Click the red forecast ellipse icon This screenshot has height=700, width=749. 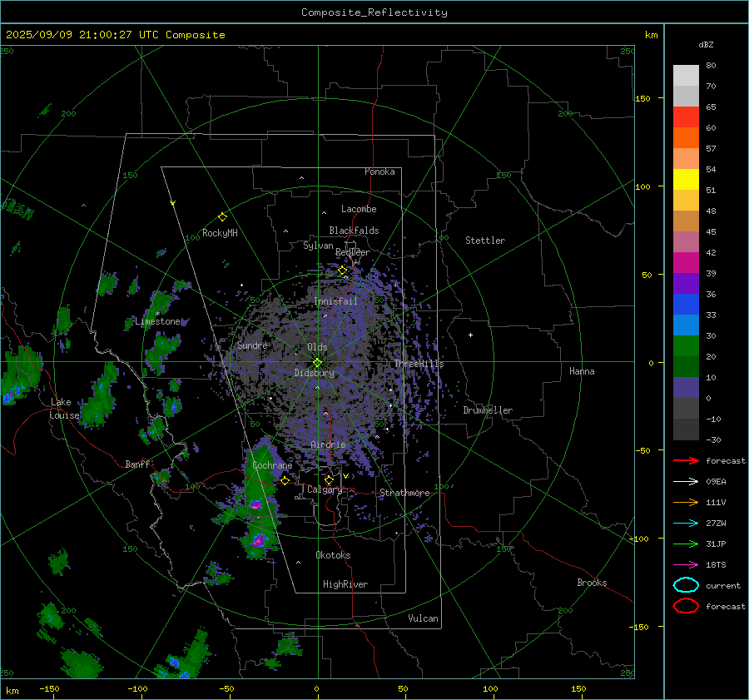click(686, 606)
